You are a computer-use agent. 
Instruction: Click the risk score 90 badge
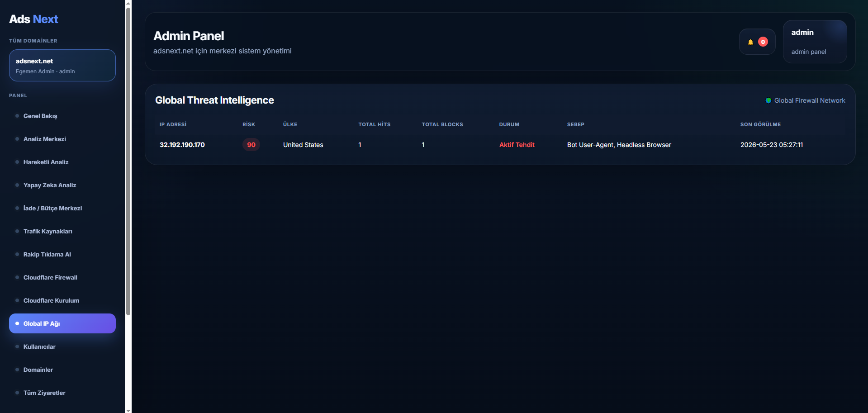pyautogui.click(x=251, y=145)
